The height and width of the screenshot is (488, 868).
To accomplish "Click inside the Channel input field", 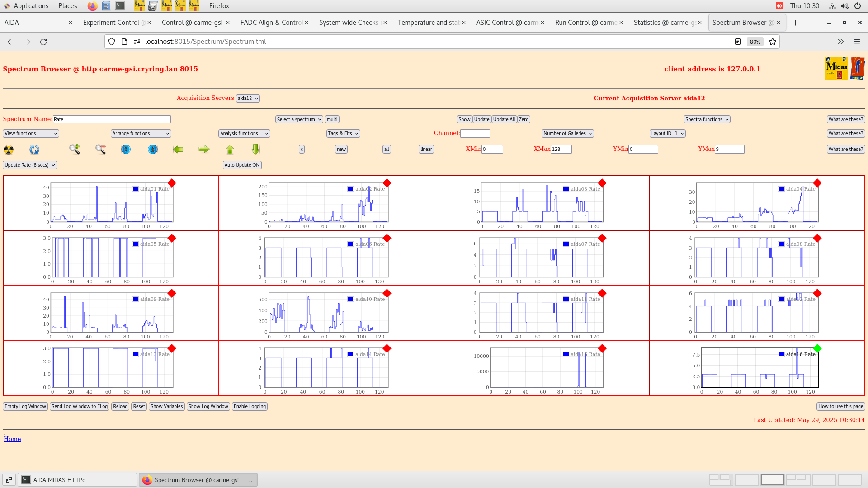I will pyautogui.click(x=475, y=133).
